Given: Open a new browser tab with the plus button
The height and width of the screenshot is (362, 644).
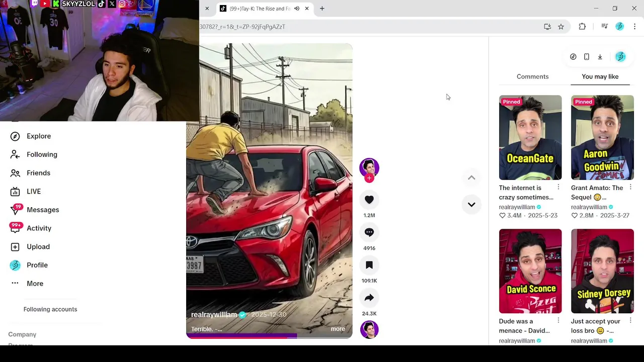Looking at the screenshot, I should pos(322,9).
